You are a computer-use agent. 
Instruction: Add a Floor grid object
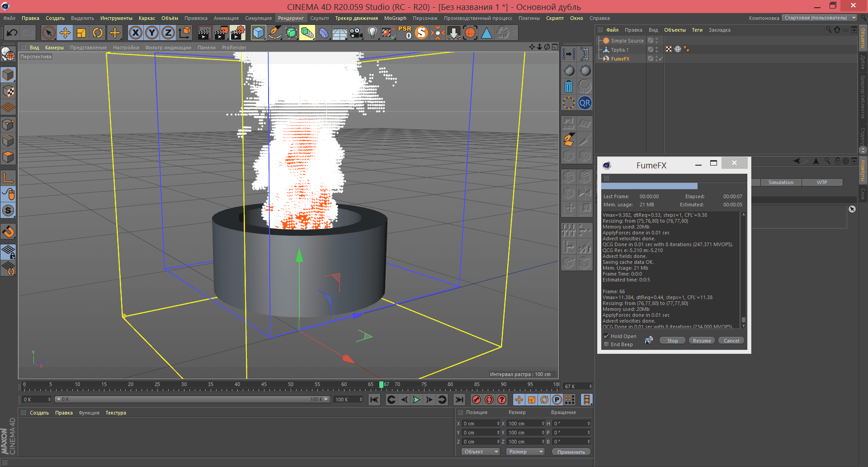pyautogui.click(x=340, y=33)
